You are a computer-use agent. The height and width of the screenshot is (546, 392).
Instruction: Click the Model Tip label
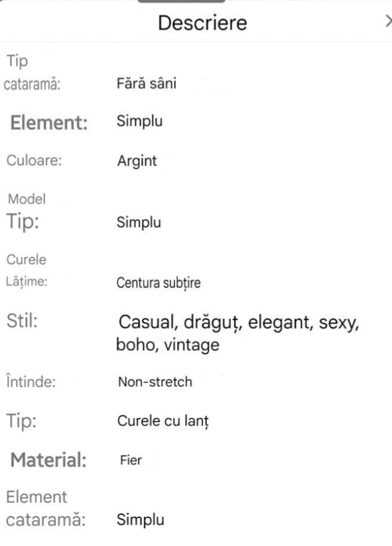26,211
